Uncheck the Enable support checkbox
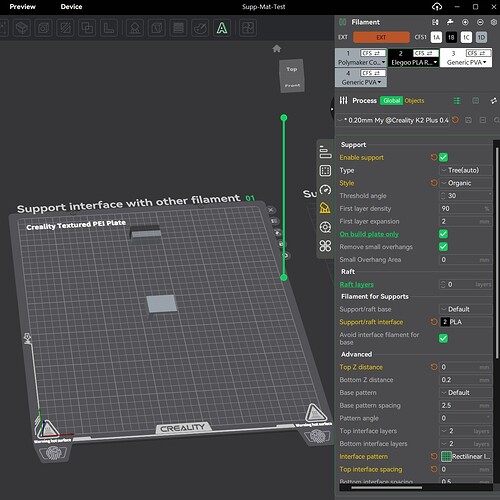 point(443,157)
